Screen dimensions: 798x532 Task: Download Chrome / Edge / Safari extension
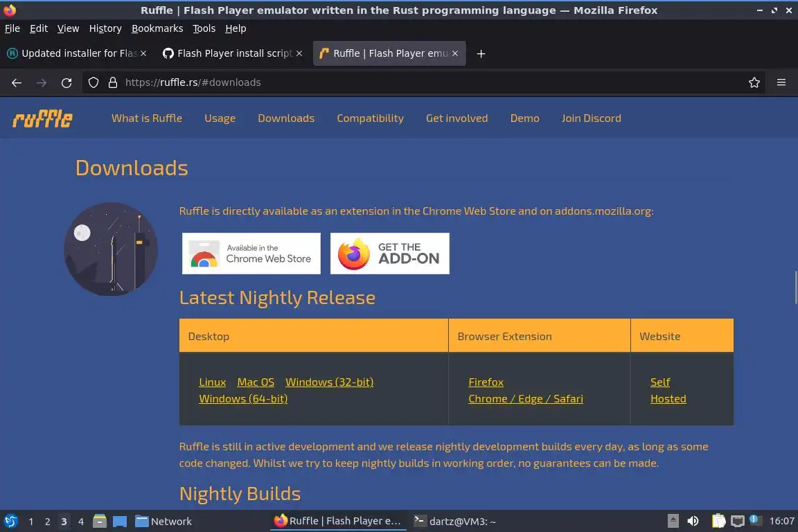[526, 398]
